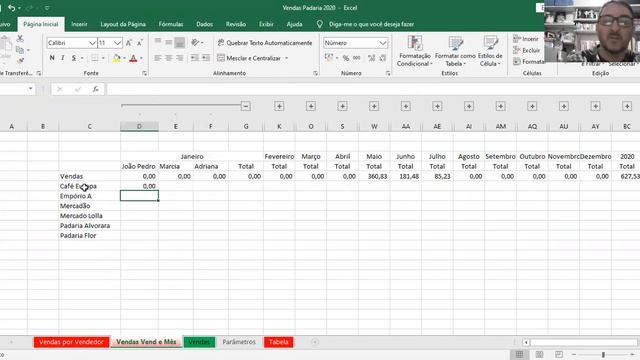Increase font size with large A icon
The image size is (640, 360).
pyautogui.click(x=129, y=43)
